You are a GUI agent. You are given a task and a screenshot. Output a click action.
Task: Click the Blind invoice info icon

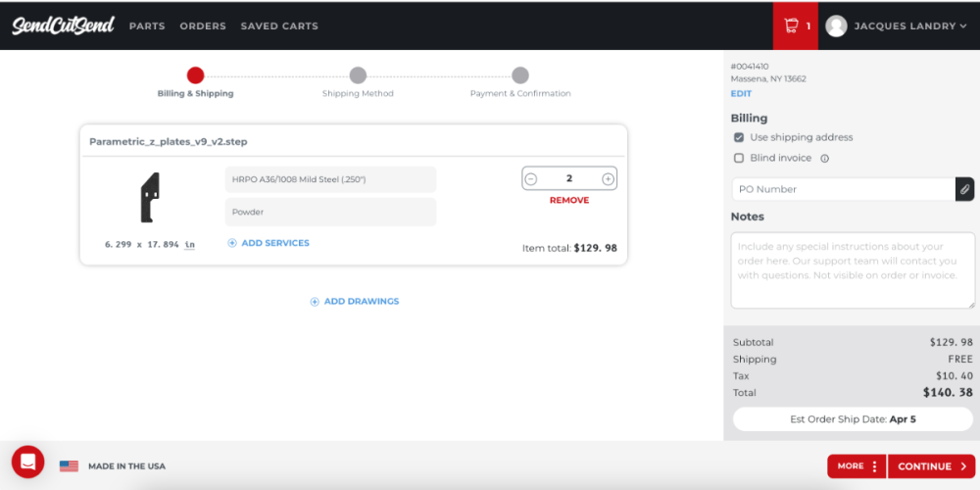coord(824,159)
